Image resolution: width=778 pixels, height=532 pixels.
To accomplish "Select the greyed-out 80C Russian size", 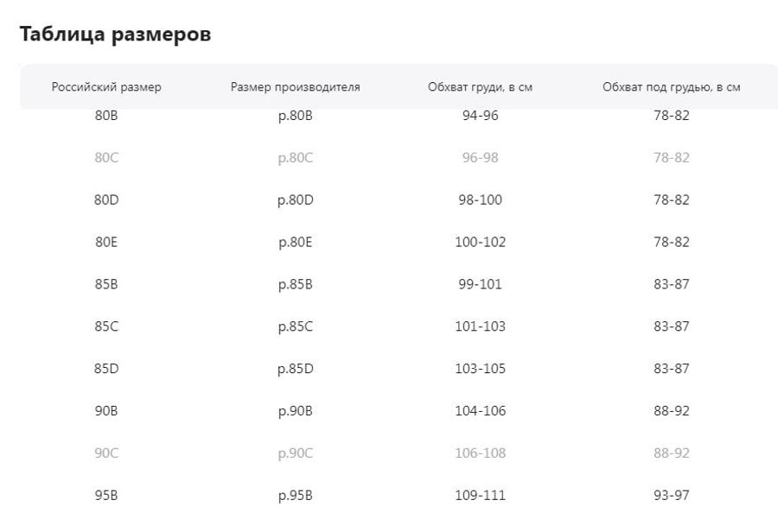I will pos(106,158).
